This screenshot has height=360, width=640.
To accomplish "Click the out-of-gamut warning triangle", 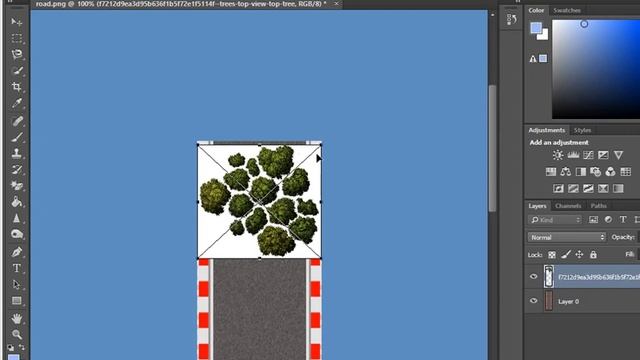I will tap(533, 59).
